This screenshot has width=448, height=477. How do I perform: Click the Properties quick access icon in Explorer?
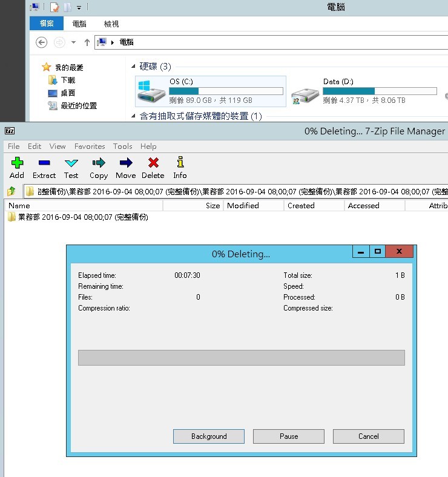pos(54,7)
